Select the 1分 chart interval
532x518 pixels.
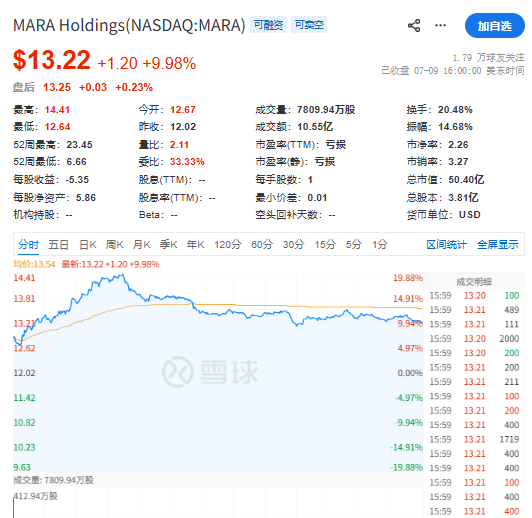380,245
